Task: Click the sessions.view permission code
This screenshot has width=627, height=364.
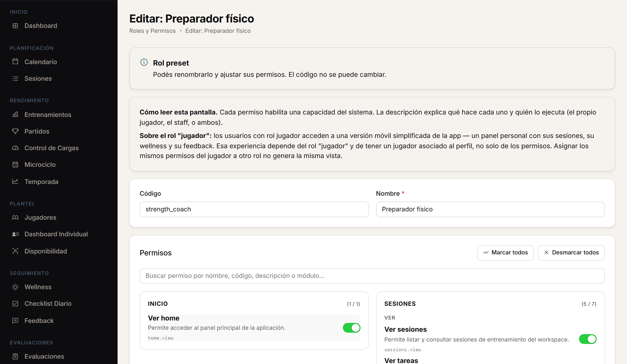Action: [x=403, y=350]
